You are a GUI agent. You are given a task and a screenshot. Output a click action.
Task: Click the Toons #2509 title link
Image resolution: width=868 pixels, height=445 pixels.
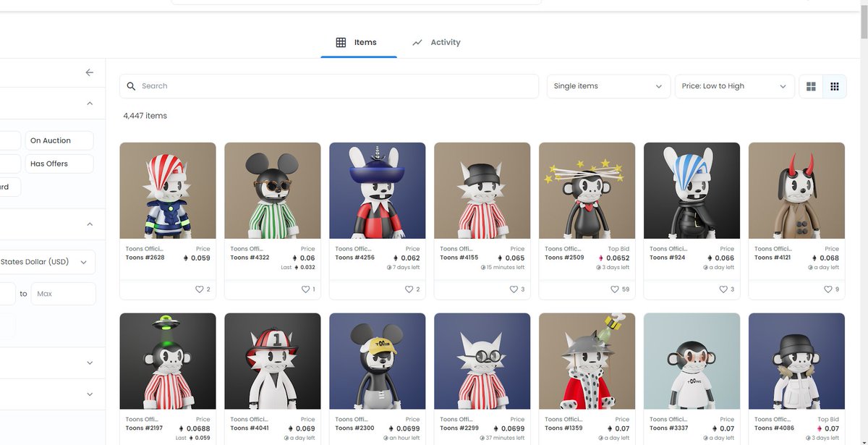564,258
